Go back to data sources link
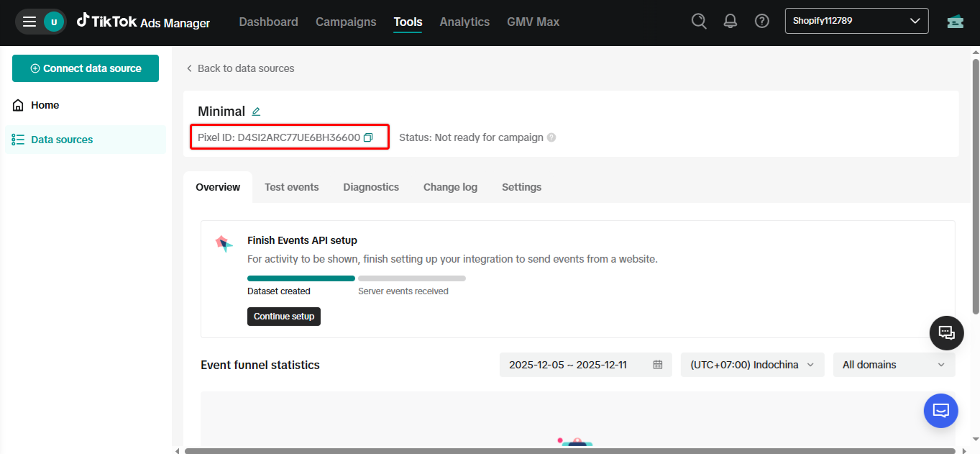Screen dimensions: 980x454 click(x=240, y=68)
